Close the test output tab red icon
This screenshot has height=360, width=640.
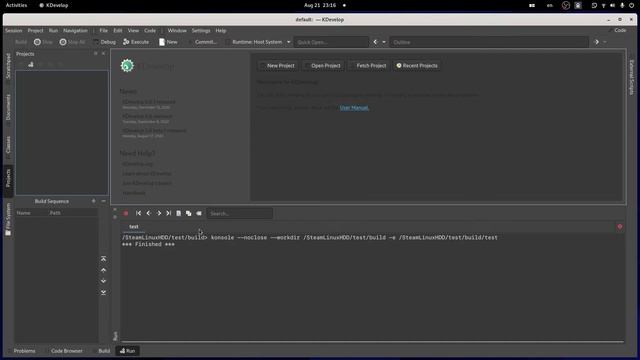[x=620, y=227]
